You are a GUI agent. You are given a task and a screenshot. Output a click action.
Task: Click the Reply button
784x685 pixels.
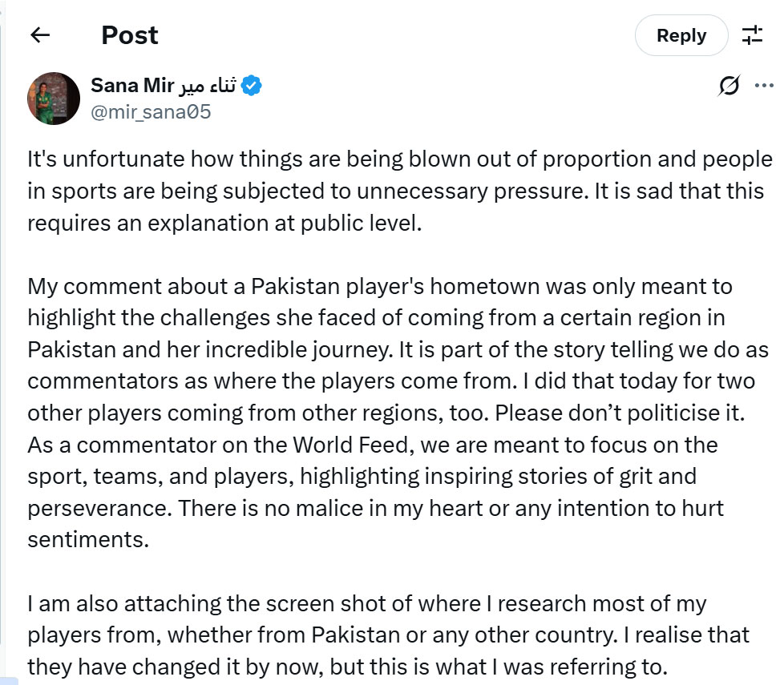tap(681, 36)
